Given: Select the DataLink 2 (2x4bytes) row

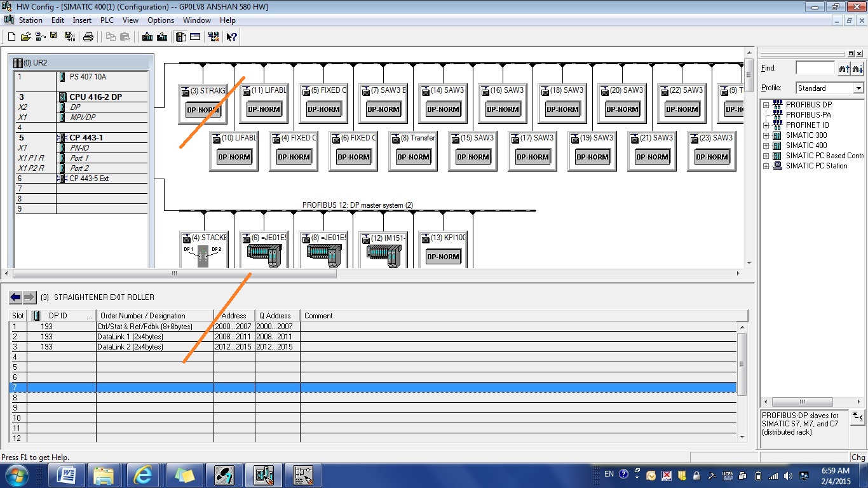Looking at the screenshot, I should pyautogui.click(x=373, y=347).
